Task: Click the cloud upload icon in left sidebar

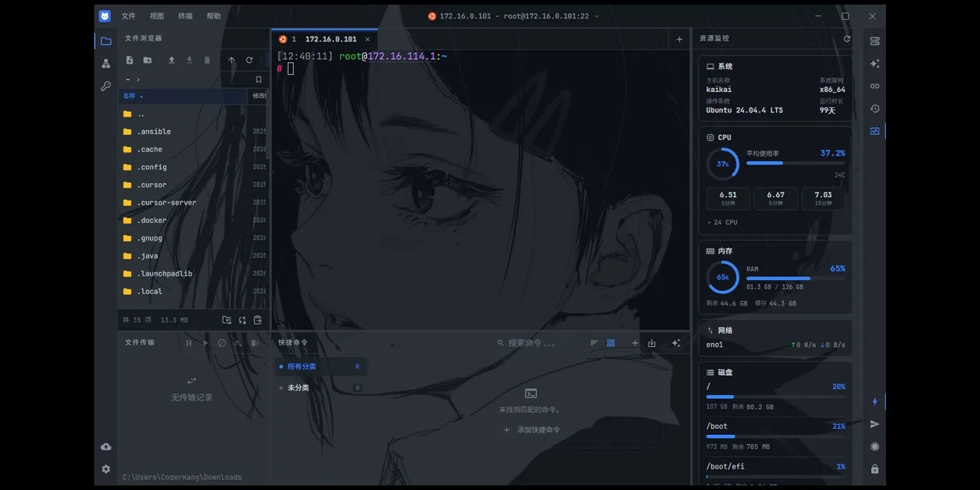Action: [106, 446]
